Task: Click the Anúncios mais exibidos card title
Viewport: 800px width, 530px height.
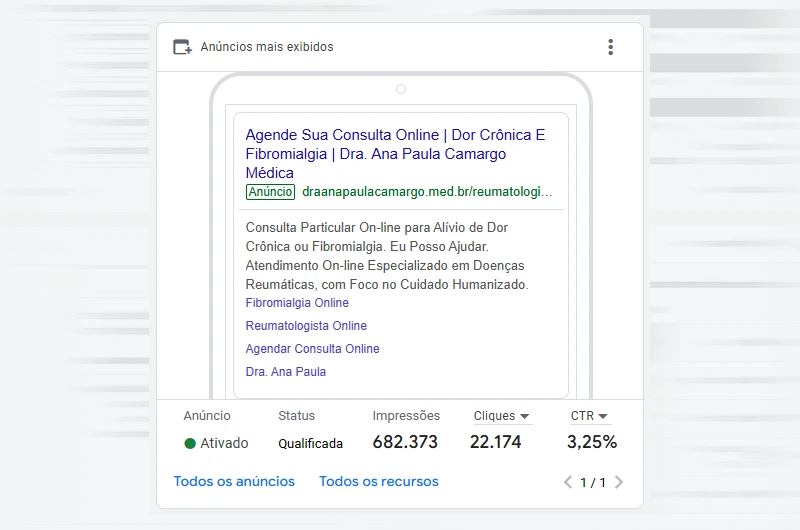Action: (x=267, y=47)
